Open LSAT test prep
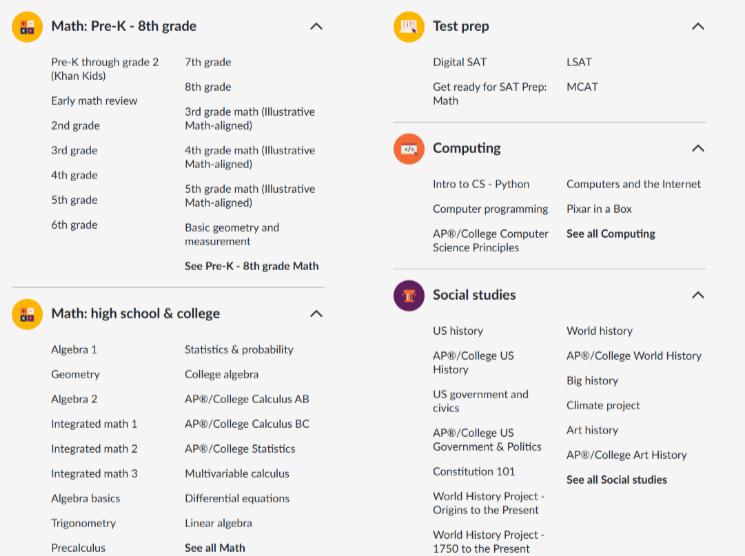 (x=579, y=62)
